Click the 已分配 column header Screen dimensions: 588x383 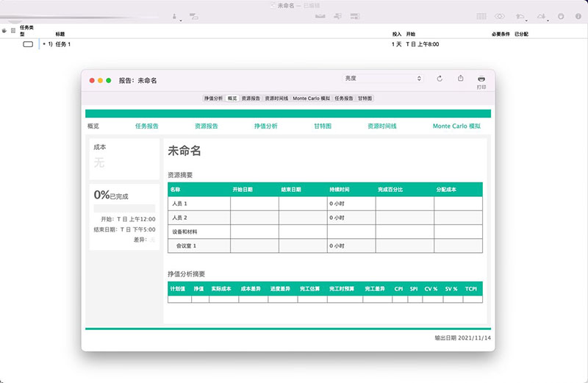pos(521,34)
